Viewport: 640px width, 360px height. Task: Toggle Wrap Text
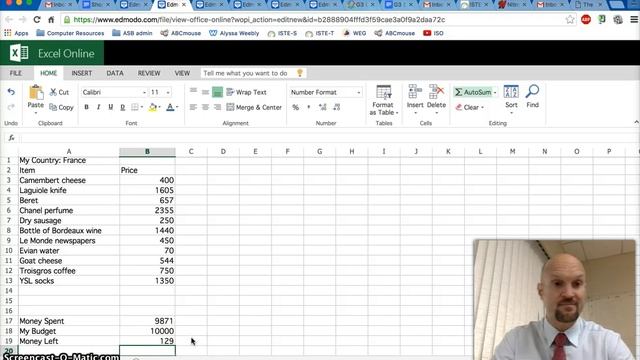click(x=246, y=92)
